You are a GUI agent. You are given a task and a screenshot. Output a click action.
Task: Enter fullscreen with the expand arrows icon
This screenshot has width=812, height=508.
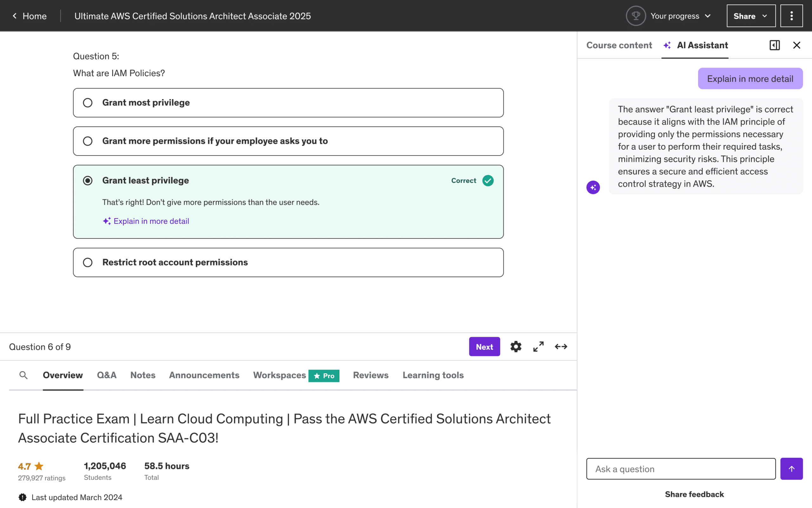coord(538,346)
